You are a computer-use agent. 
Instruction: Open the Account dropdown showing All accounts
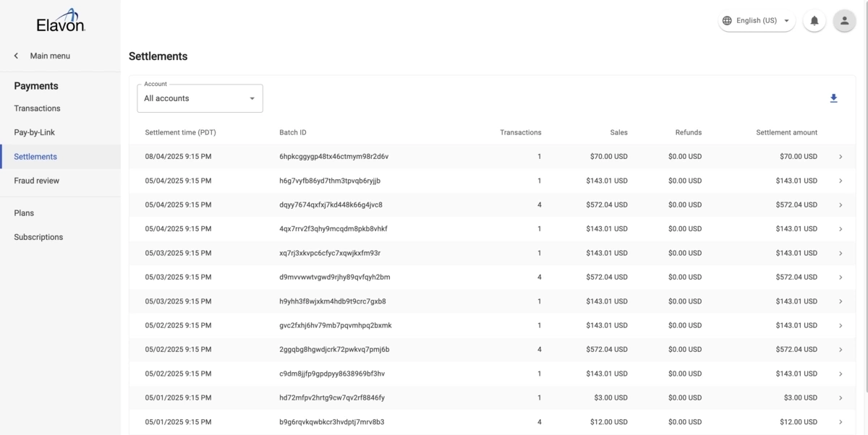tap(200, 98)
